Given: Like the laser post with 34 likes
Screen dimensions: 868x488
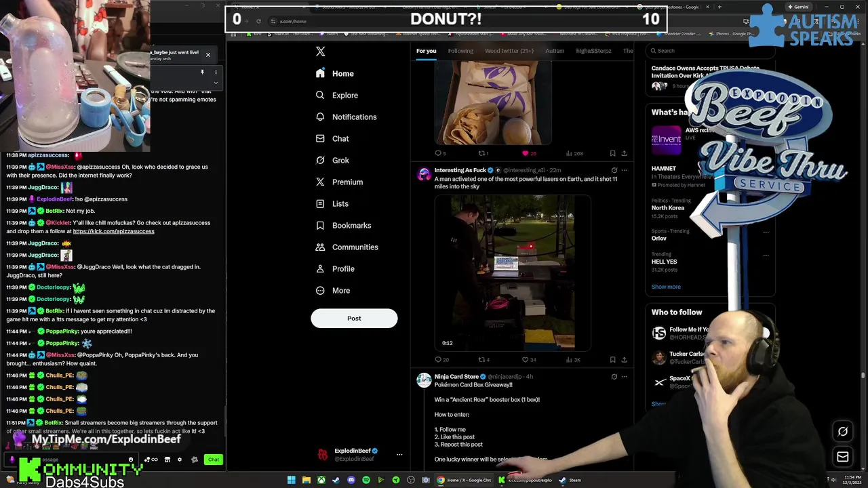Looking at the screenshot, I should click(x=530, y=360).
